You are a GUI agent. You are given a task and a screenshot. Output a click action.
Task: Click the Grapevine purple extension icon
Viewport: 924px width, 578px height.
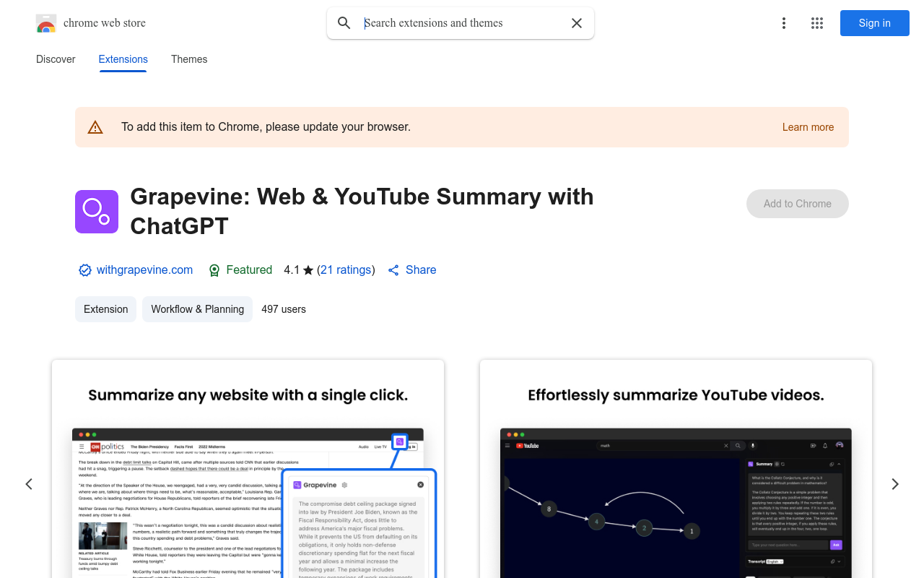pyautogui.click(x=97, y=212)
